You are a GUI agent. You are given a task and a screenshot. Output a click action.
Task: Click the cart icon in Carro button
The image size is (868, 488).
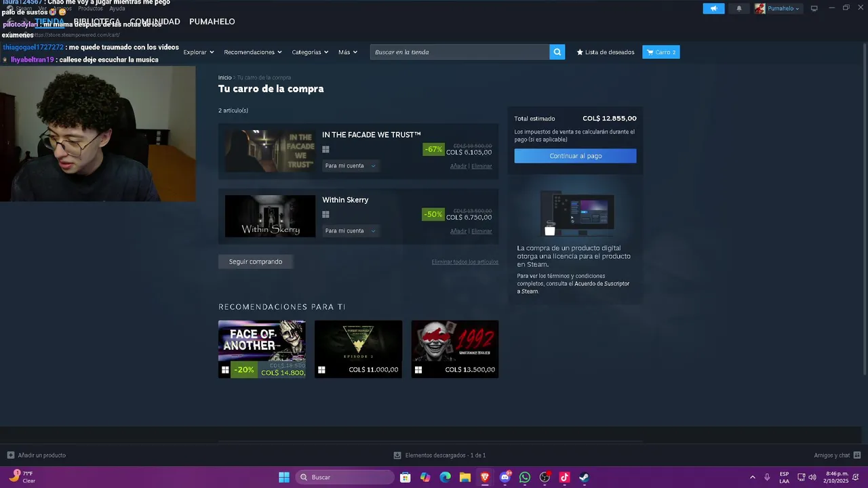650,52
